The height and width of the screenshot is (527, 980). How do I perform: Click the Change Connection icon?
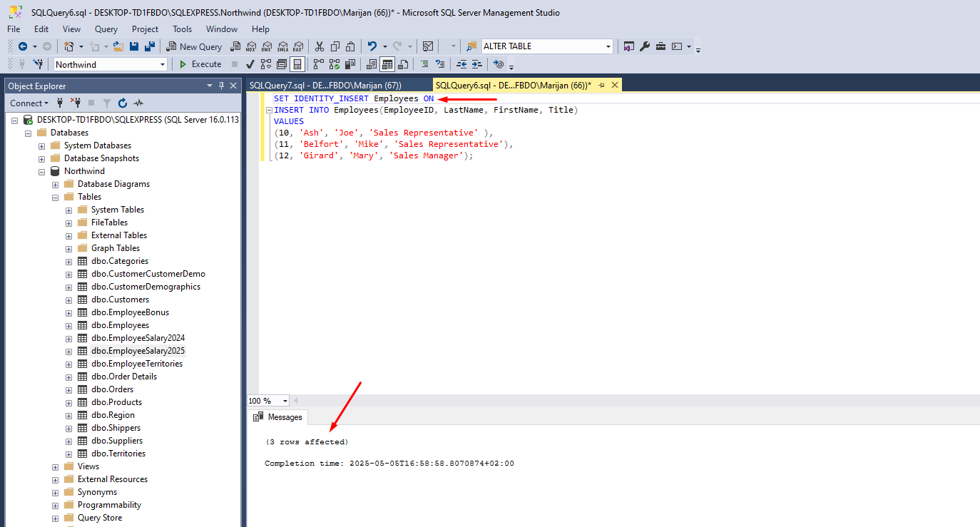(x=39, y=64)
